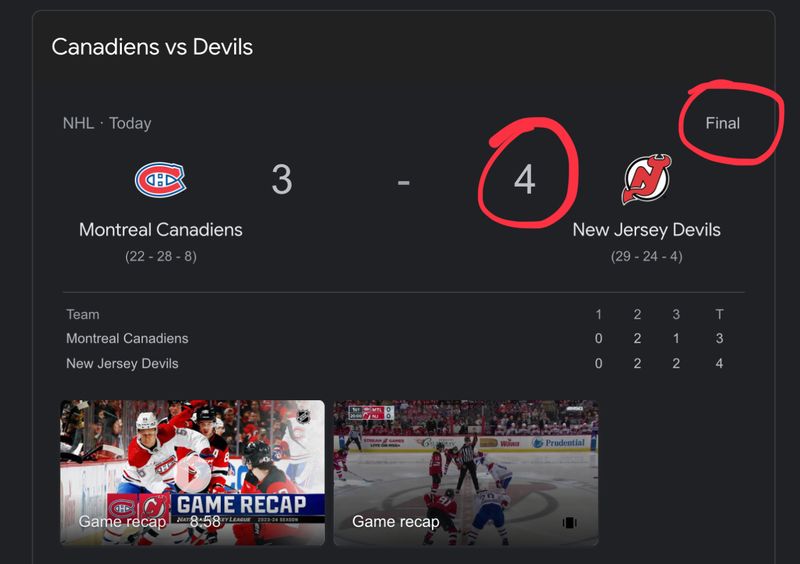The height and width of the screenshot is (564, 800).
Task: Click the Final game status label
Action: [x=722, y=123]
